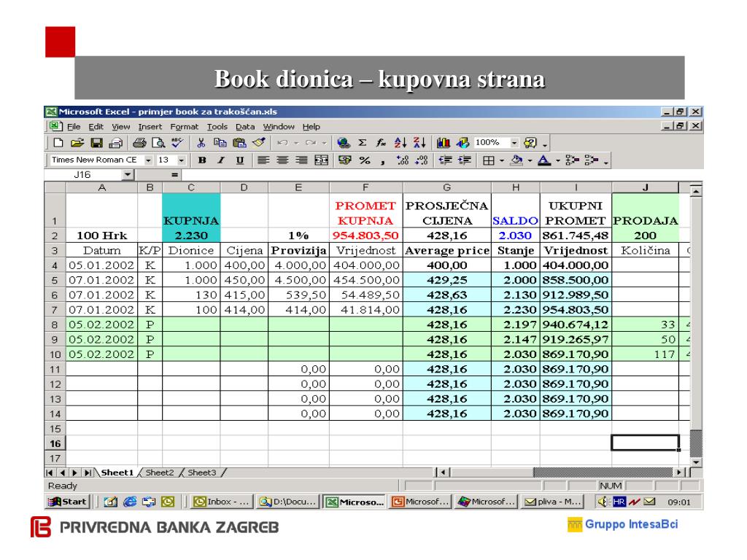Toggle Underline formatting
The height and width of the screenshot is (560, 747).
point(240,160)
